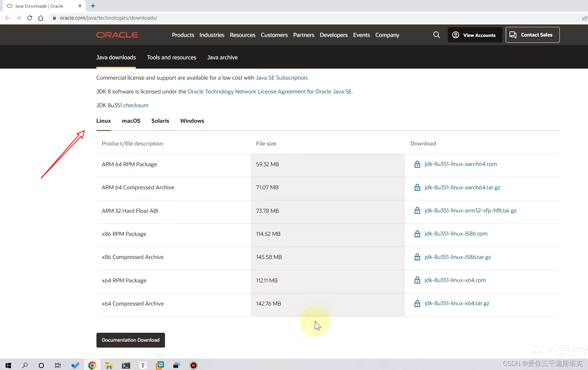Open the Events menu
Screen dimensions: 588x370
tap(361, 35)
